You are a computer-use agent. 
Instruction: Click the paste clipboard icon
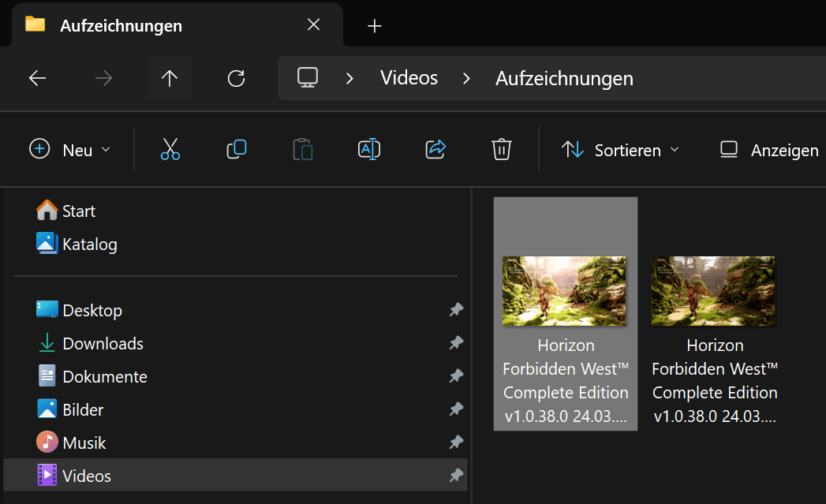pos(303,150)
